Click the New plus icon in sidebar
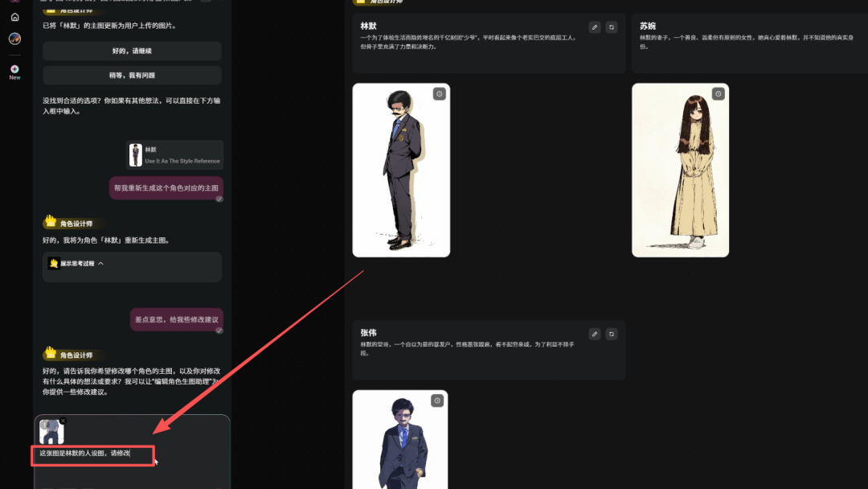Screen dimensions: 868x489 click(14, 69)
